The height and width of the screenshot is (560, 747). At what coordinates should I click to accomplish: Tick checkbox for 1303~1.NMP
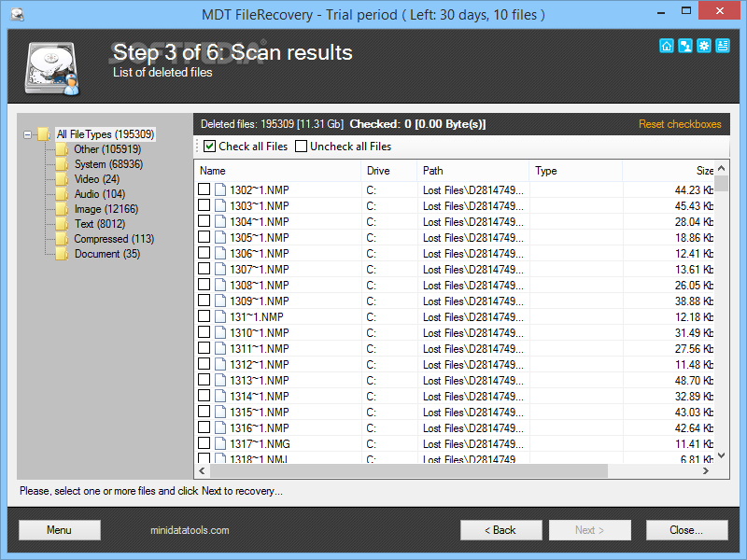204,205
